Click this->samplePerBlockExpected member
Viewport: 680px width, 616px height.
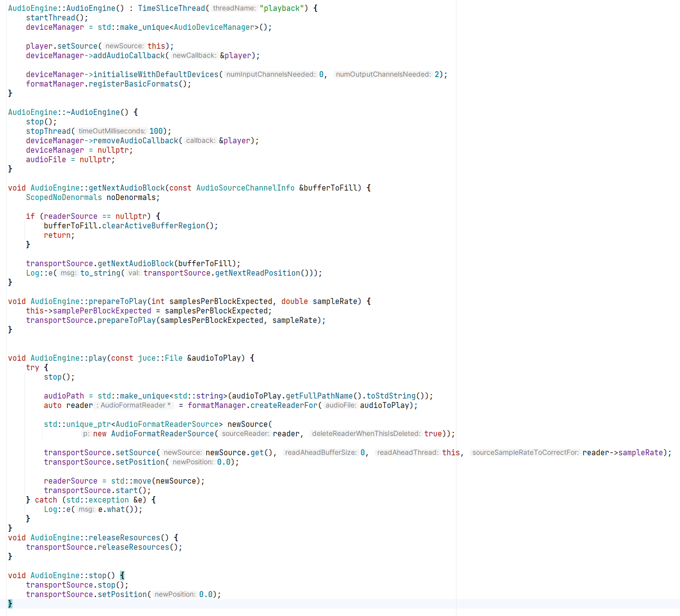[89, 311]
